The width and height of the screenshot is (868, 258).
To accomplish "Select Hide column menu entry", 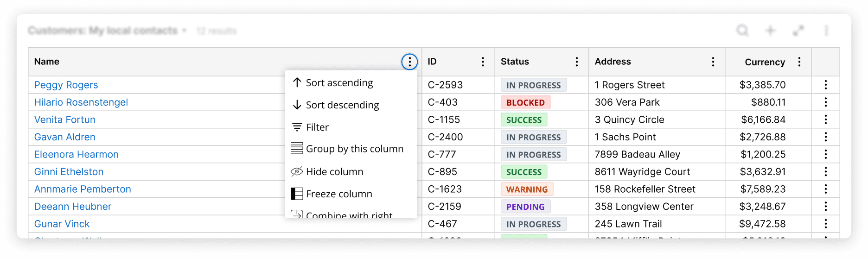I will (351, 171).
